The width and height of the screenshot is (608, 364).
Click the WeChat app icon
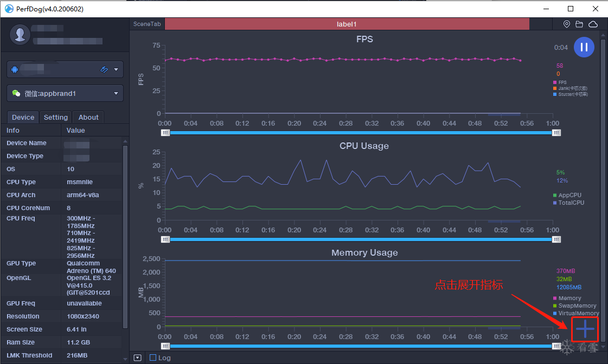[16, 93]
